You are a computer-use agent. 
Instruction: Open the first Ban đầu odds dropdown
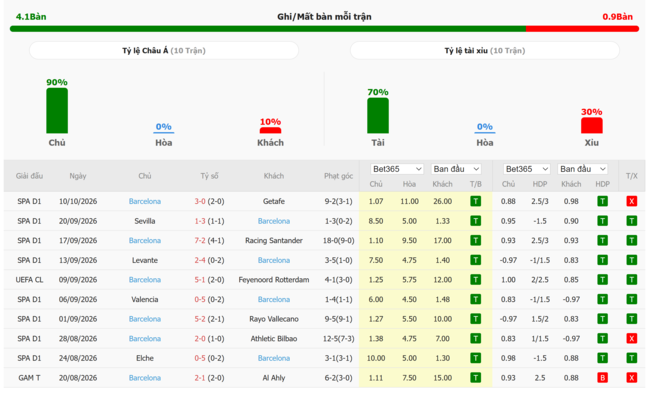click(456, 169)
